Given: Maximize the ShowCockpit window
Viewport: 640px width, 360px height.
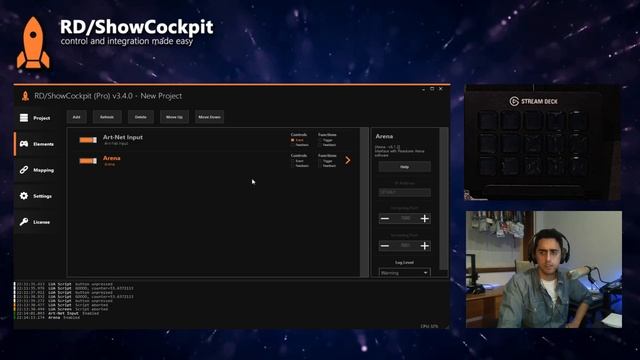Looking at the screenshot, I should coord(432,89).
